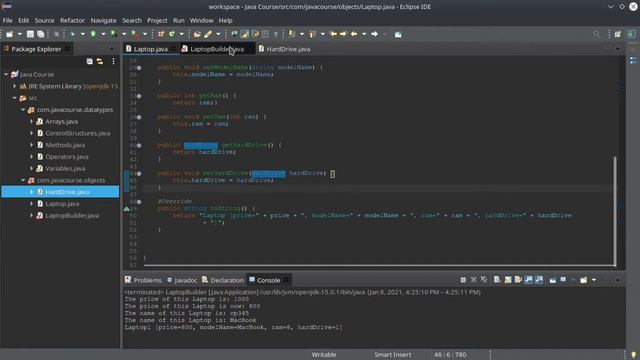Open the Refactor menu

pos(72,20)
